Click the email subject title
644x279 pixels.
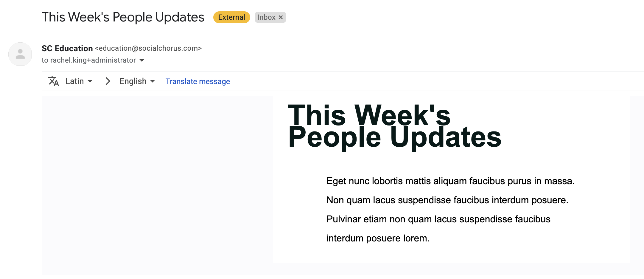(x=123, y=17)
